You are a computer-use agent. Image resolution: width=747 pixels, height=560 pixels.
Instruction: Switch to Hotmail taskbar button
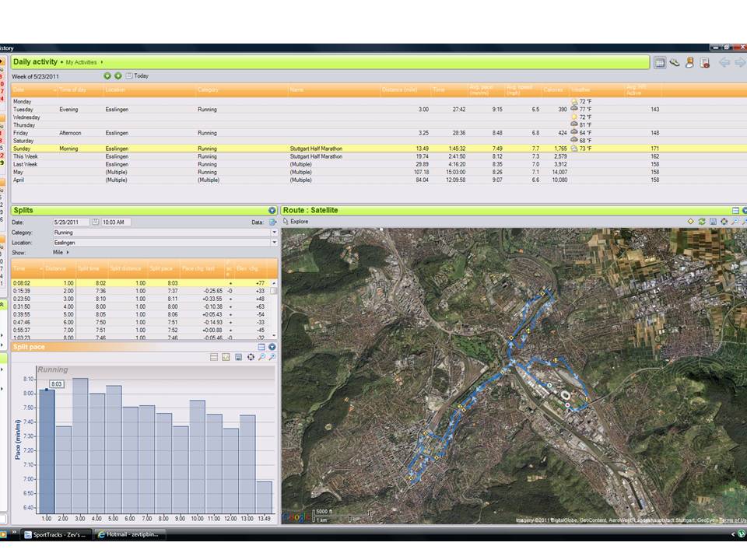tap(131, 535)
